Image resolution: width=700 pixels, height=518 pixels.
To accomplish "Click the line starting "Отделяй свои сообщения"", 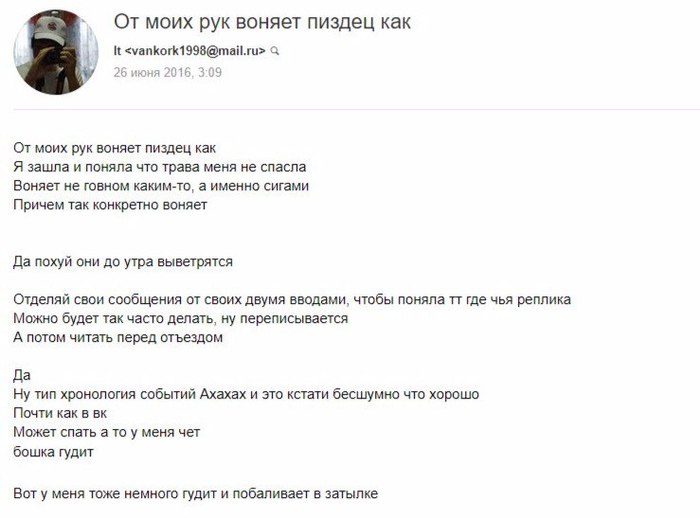I will click(x=292, y=299).
